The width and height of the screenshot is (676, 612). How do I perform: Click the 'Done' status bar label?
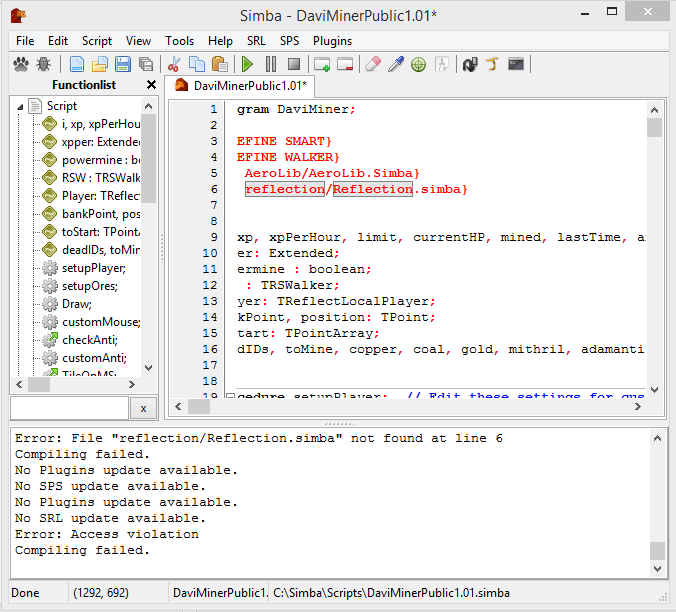pyautogui.click(x=25, y=593)
